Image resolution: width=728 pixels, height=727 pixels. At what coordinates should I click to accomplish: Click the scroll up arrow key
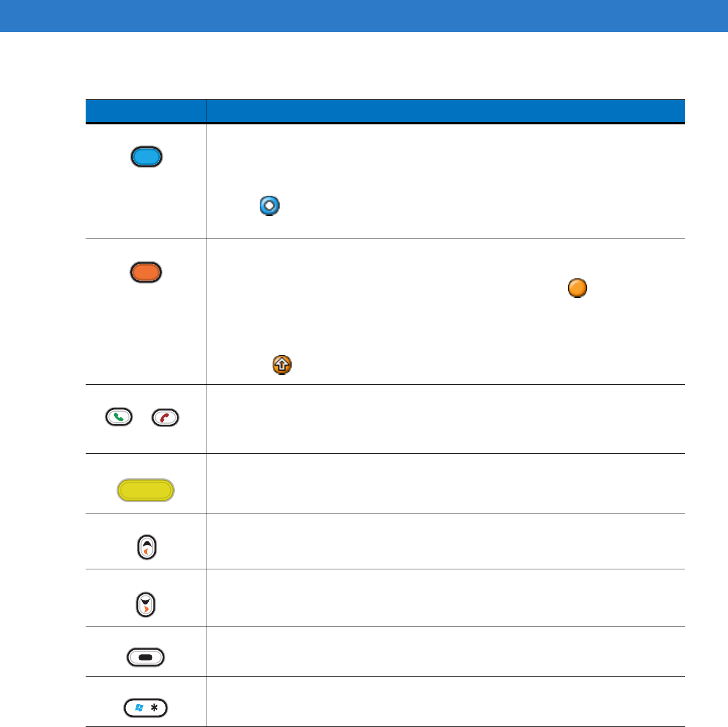click(147, 547)
